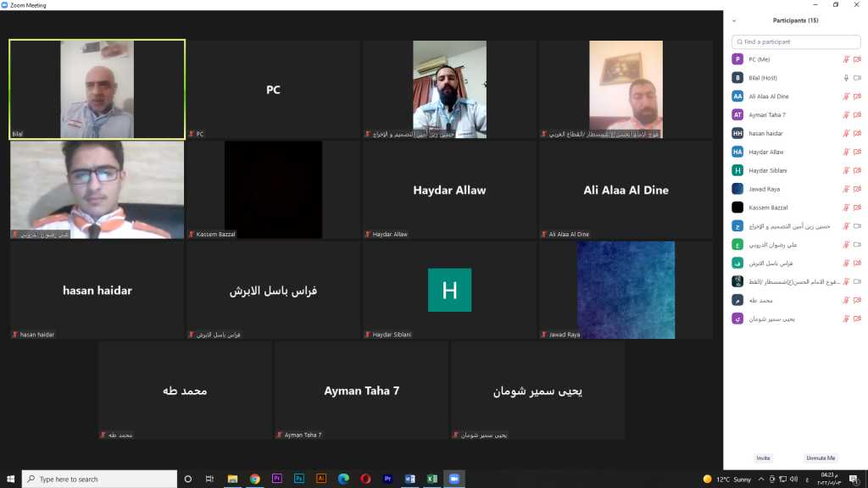Toggle the video-off icon for PC (Me)

857,59
